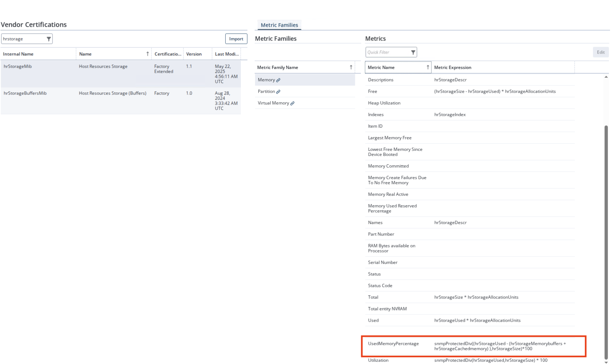
Task: Focus the hrstorage filter input field
Action: click(x=23, y=39)
